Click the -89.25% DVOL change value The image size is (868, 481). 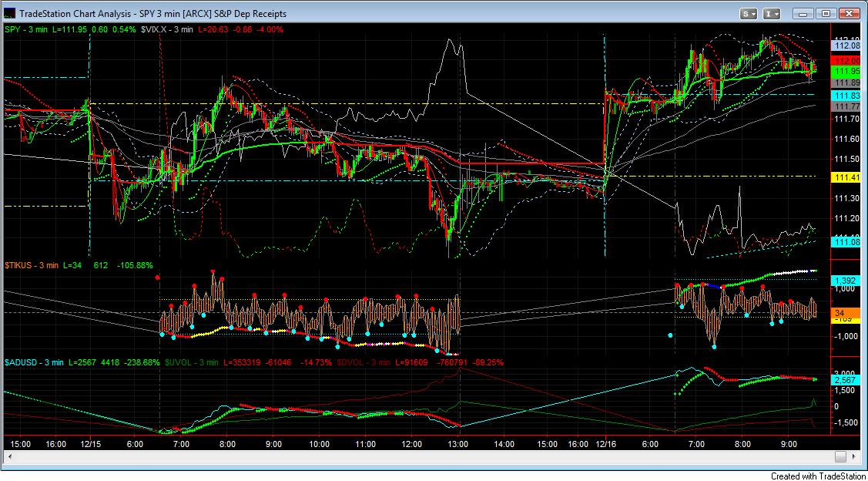coord(487,362)
